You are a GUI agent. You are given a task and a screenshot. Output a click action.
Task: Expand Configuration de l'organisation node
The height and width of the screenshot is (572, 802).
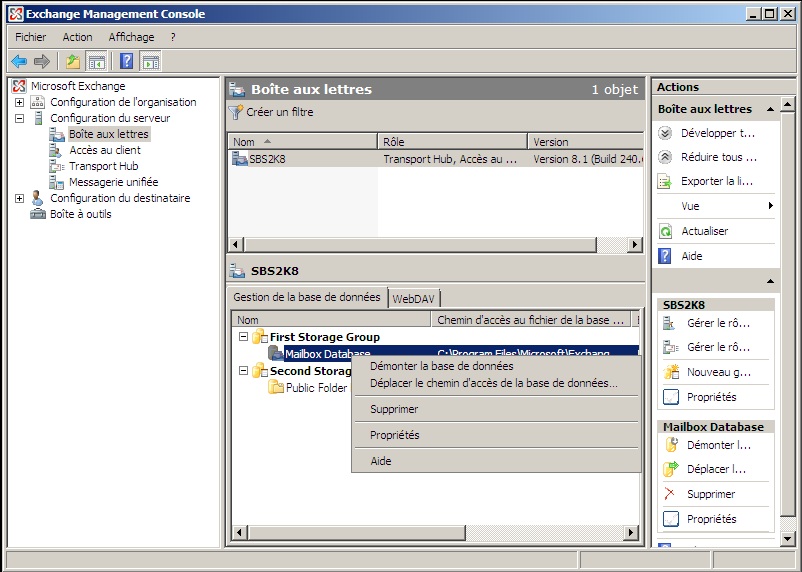tap(19, 102)
